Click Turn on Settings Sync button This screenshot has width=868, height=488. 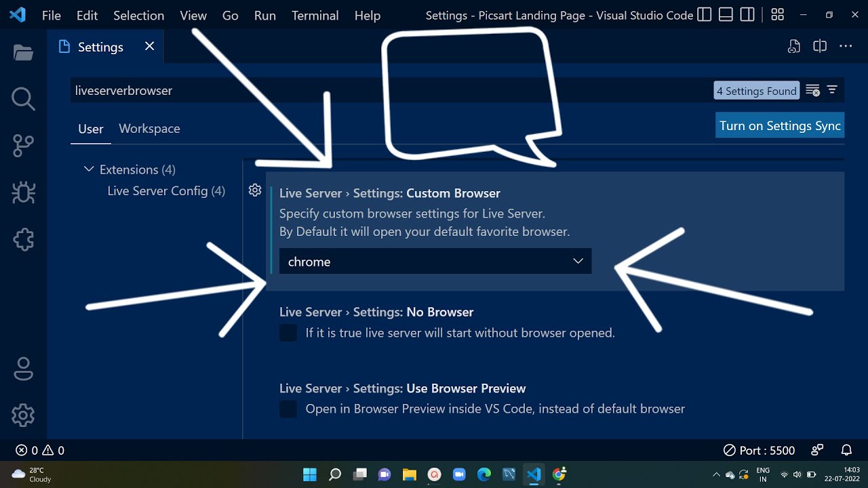(780, 125)
